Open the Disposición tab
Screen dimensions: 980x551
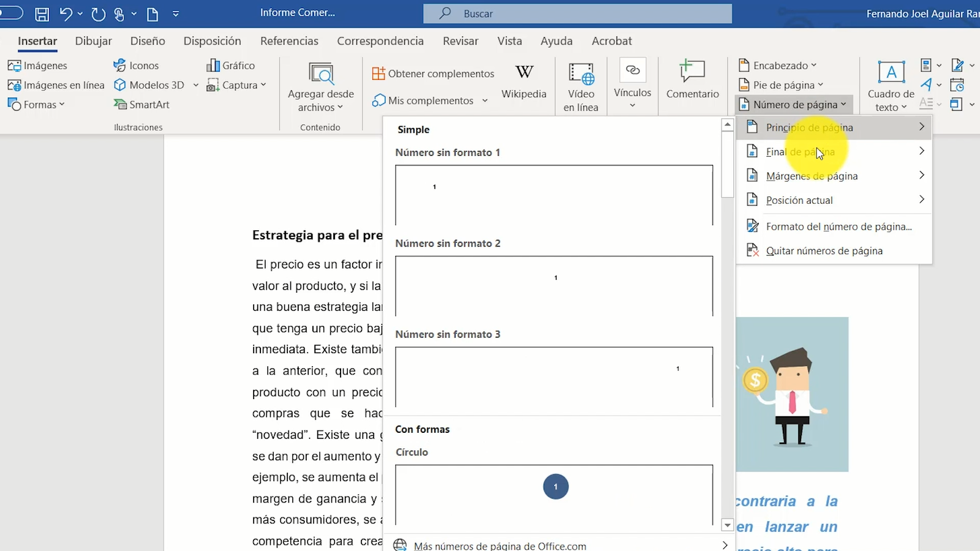pyautogui.click(x=212, y=41)
